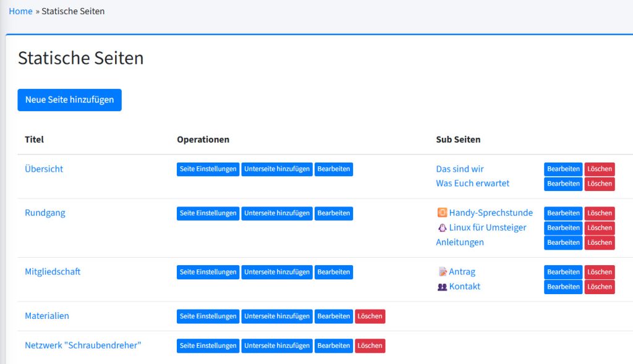The height and width of the screenshot is (364, 633).
Task: Delete the Materialien page
Action: [x=370, y=316]
